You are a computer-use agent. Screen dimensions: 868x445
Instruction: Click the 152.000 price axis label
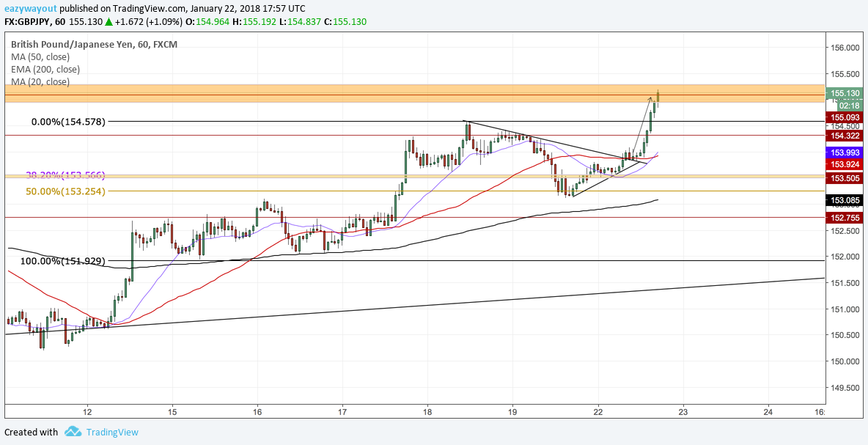[846, 257]
